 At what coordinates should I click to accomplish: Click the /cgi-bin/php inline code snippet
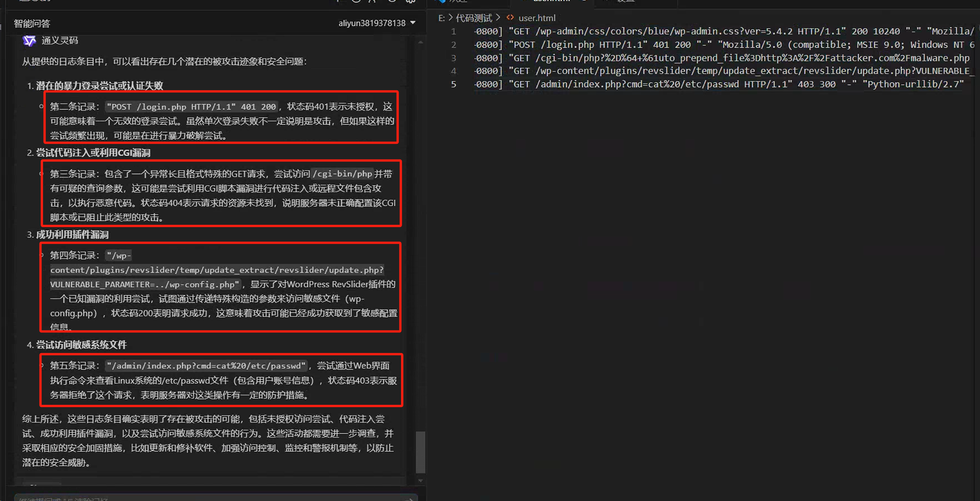[342, 174]
